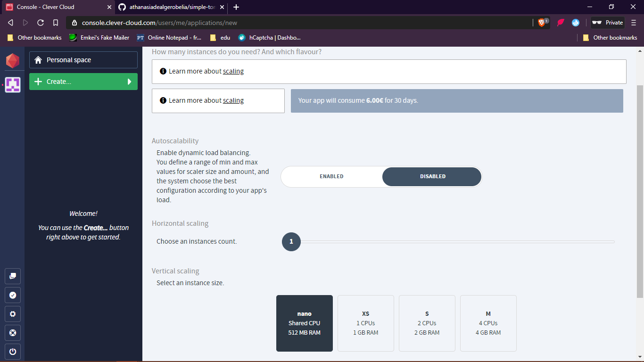Screen dimensions: 644x362
Task: Follow the scaling link in the top box
Action: click(233, 71)
